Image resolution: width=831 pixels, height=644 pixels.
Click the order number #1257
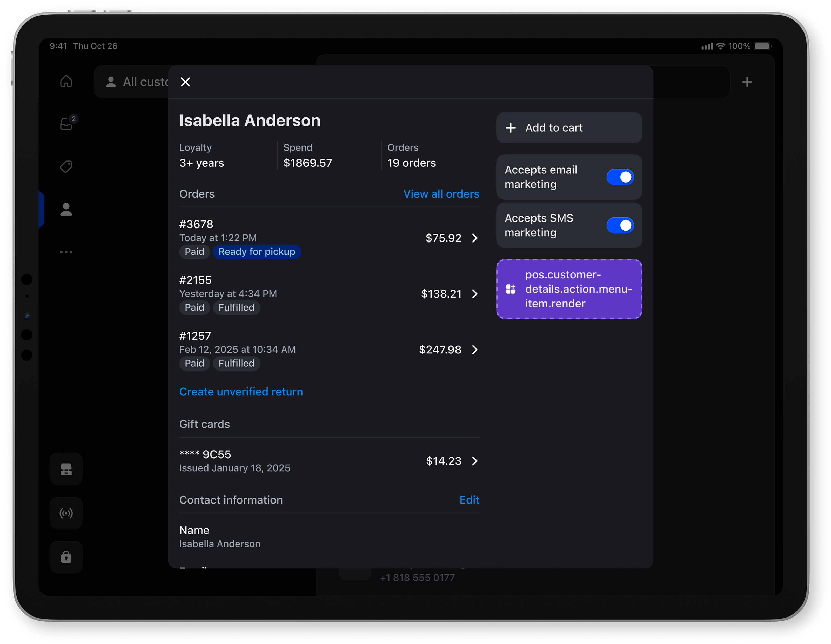pos(195,336)
